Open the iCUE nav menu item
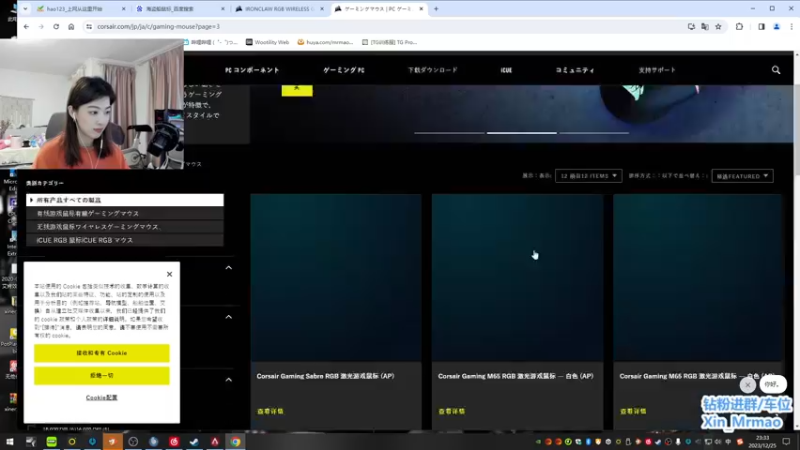The image size is (800, 450). pyautogui.click(x=506, y=70)
